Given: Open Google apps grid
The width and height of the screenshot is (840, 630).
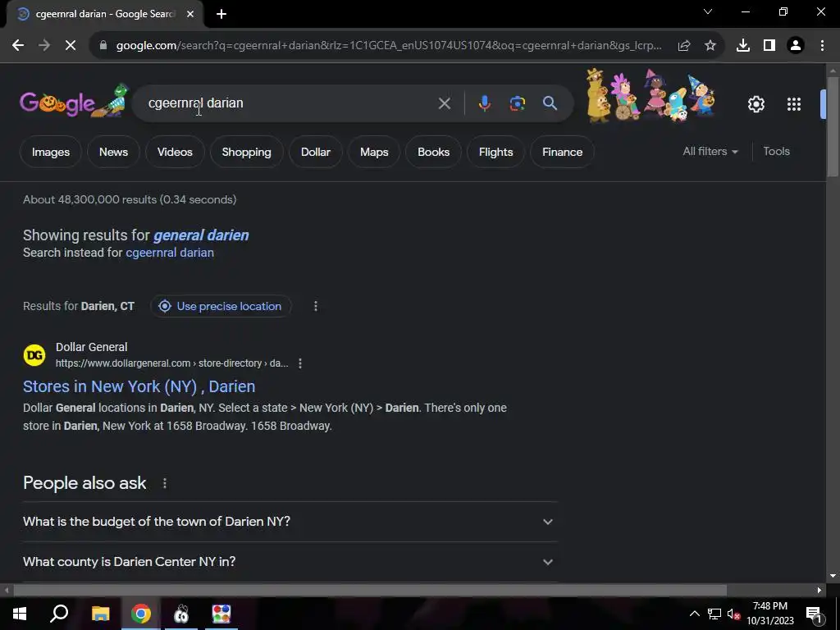Looking at the screenshot, I should coord(794,104).
